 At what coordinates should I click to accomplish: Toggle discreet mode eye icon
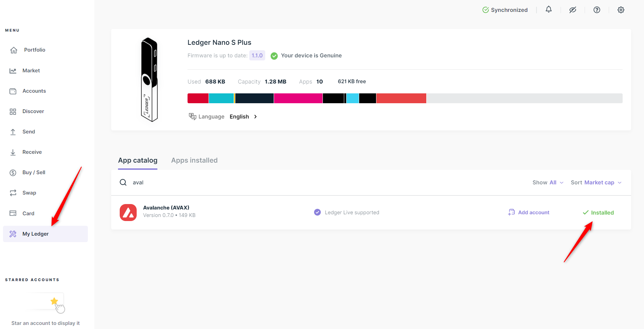pos(572,10)
